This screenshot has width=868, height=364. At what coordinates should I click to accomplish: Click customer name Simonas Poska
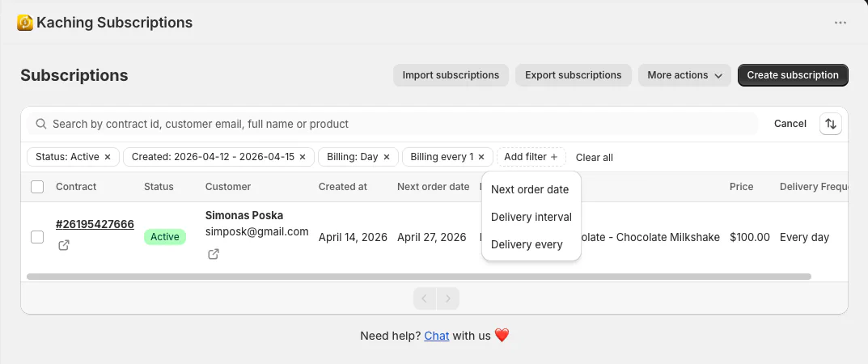coord(244,216)
